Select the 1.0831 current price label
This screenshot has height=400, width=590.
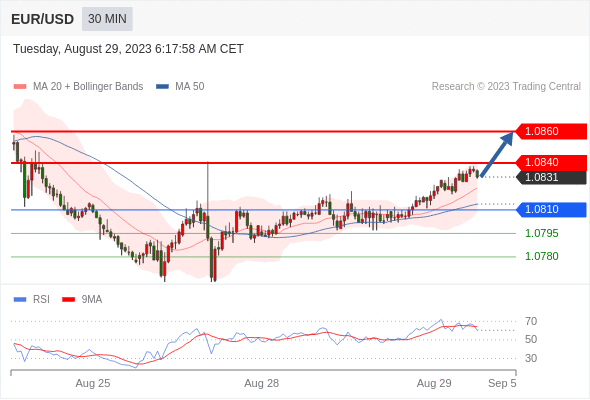pos(551,177)
